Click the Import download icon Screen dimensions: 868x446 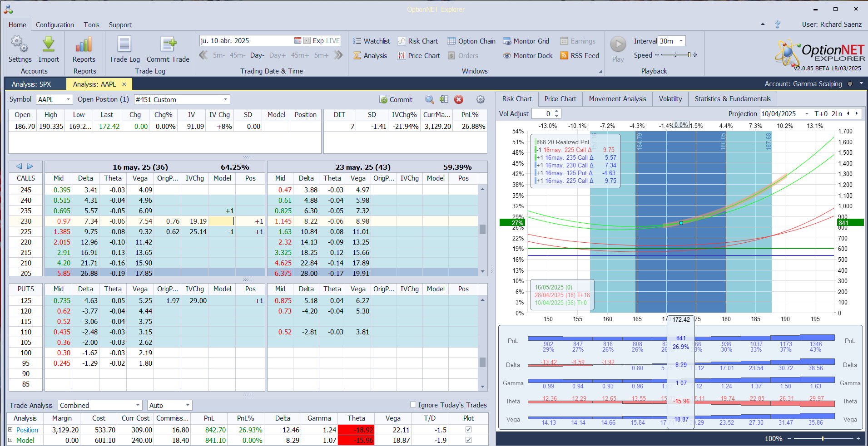49,44
